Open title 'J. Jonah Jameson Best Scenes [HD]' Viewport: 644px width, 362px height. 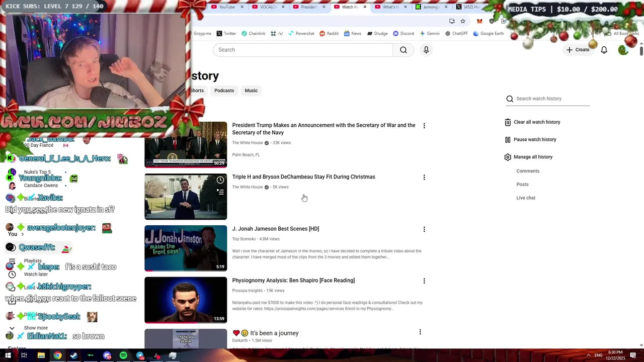[x=275, y=229]
